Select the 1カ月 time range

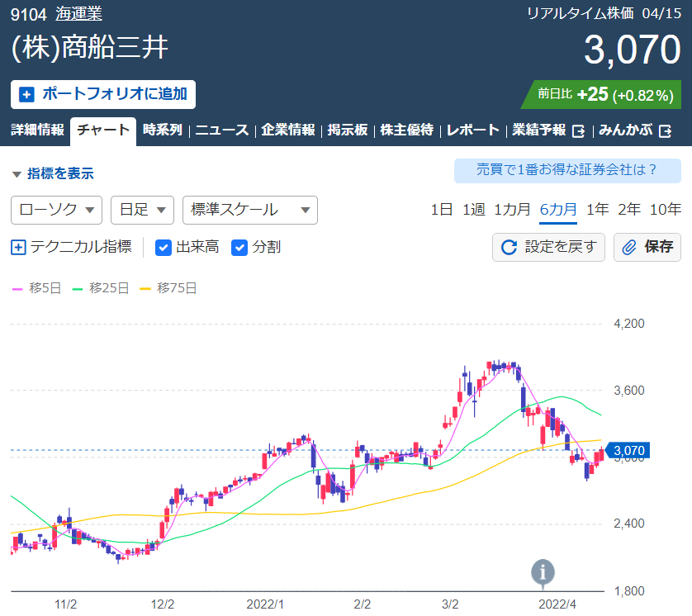[512, 209]
